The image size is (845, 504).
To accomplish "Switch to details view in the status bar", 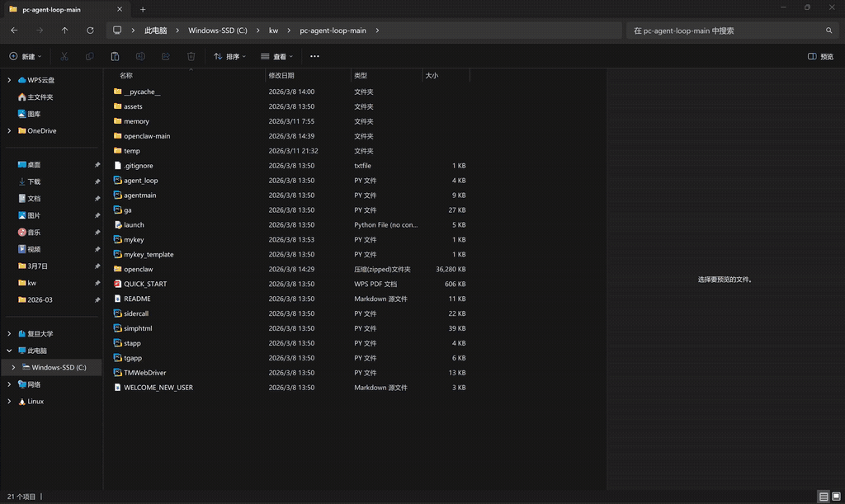I will 823,497.
